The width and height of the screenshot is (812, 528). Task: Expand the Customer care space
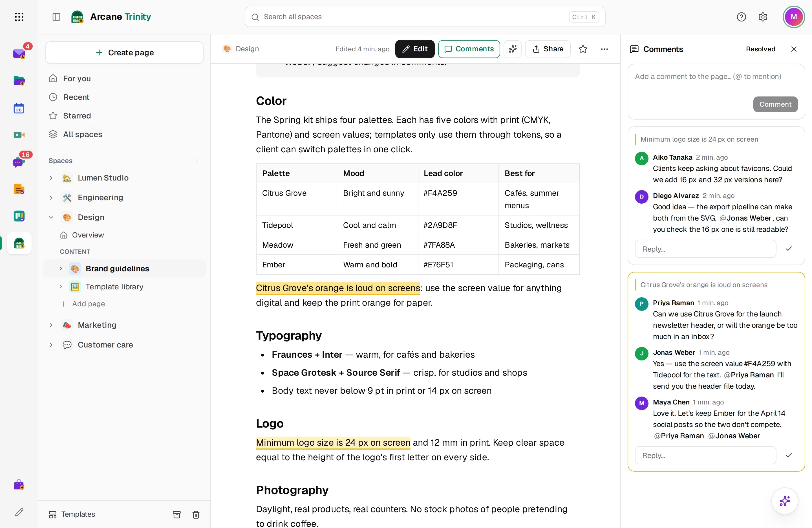tap(51, 345)
